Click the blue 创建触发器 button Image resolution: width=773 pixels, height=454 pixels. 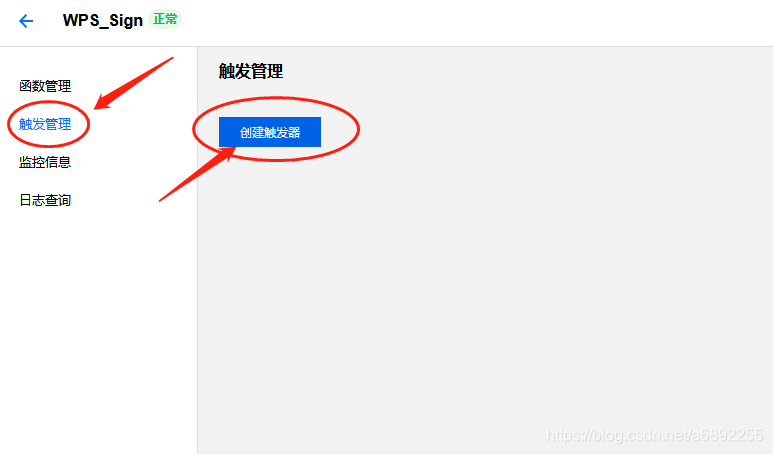pos(270,132)
